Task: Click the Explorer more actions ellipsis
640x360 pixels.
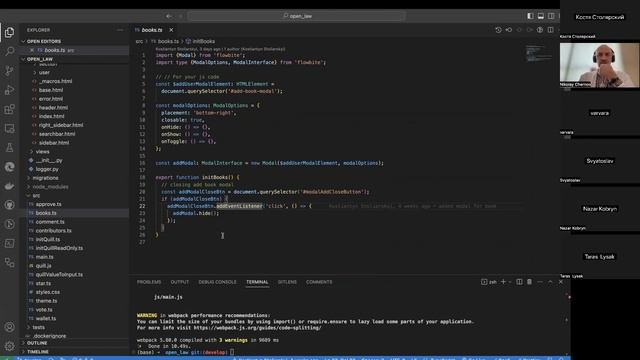Action: (120, 30)
